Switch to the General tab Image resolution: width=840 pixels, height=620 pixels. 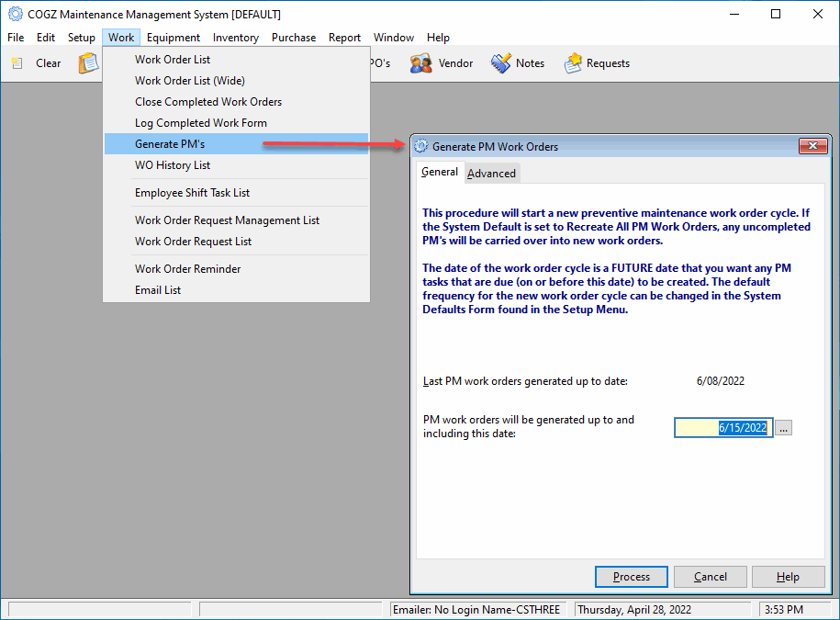[x=440, y=172]
